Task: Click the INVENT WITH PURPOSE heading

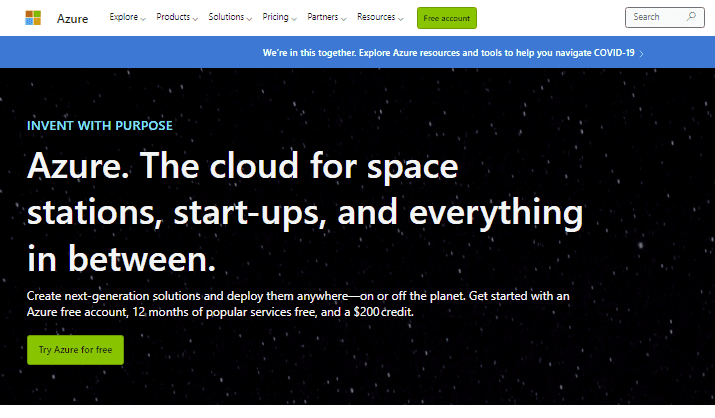Action: point(99,126)
